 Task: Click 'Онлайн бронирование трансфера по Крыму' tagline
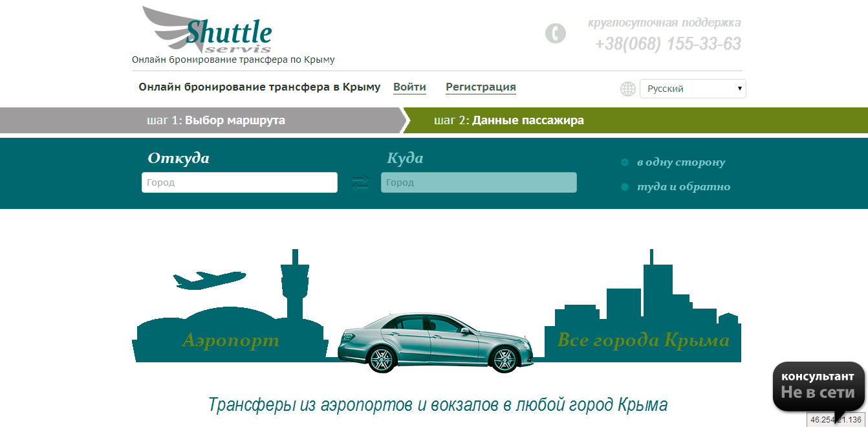(x=233, y=60)
